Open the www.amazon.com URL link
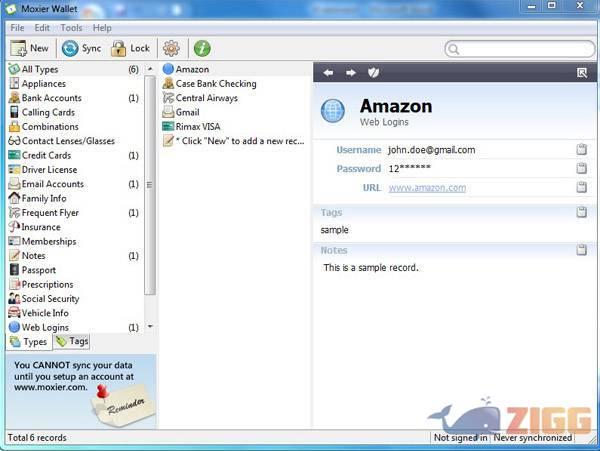The image size is (600, 451). [x=427, y=188]
